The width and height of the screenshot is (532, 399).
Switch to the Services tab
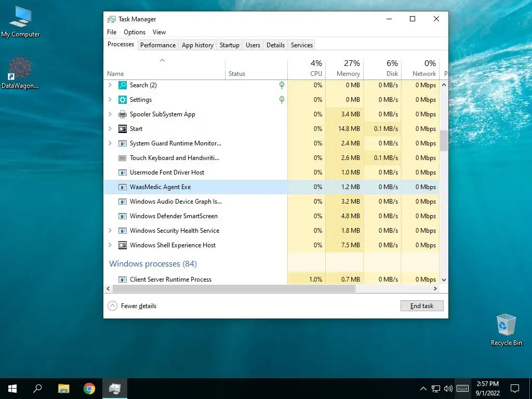pyautogui.click(x=302, y=45)
